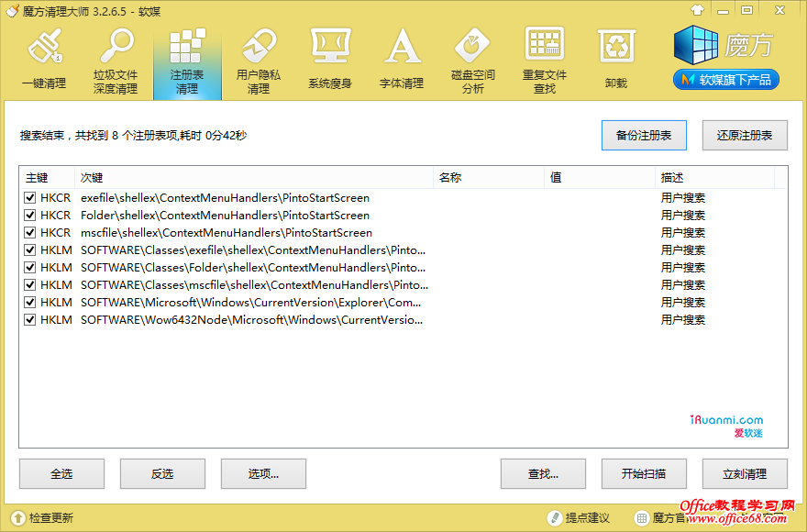Screen dimensions: 807x532
Task: Click the app brush icon in title bar
Action: pyautogui.click(x=12, y=10)
